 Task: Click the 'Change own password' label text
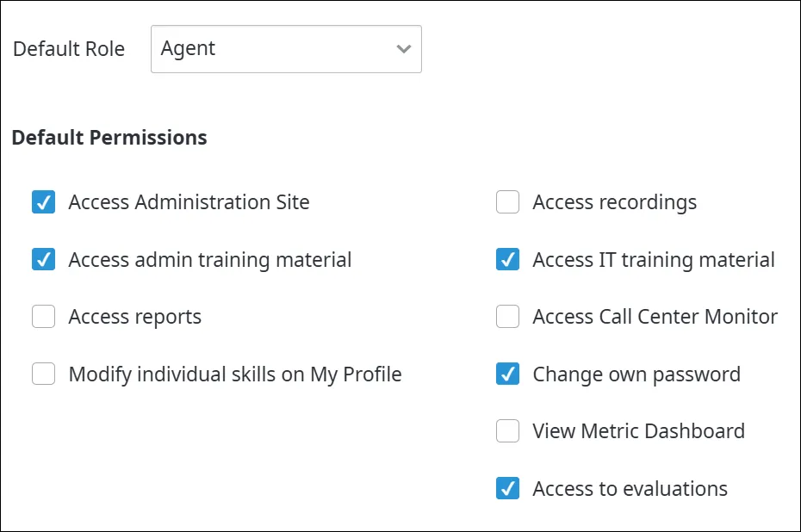636,374
